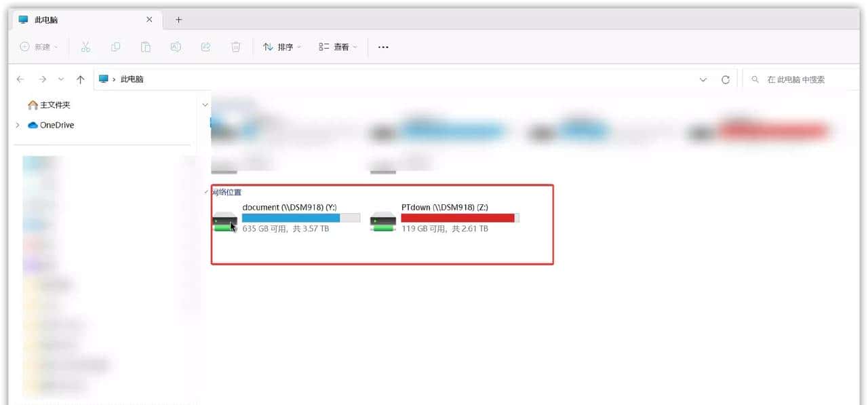Click the blue Y: drive usage bar
Viewport: 868px width, 405px height.
coord(301,218)
